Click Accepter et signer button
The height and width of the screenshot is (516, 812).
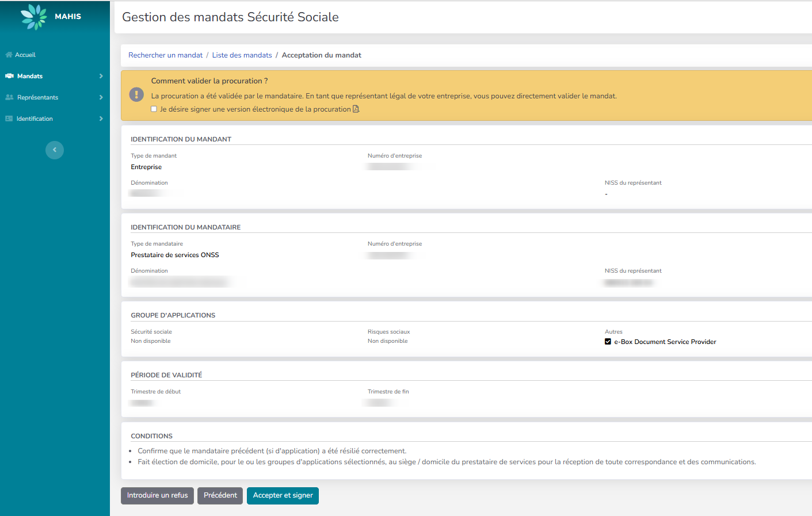283,495
